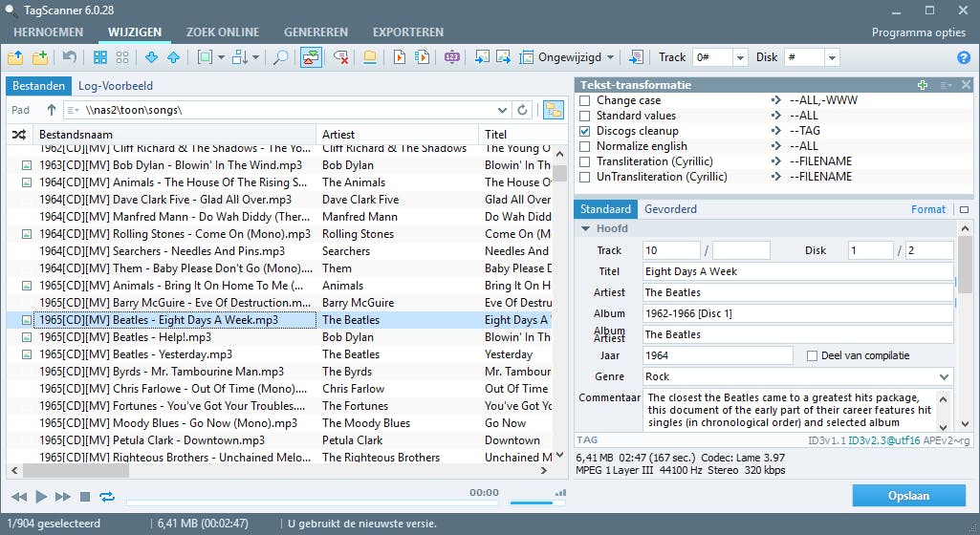Screen dimensions: 980x535
Task: Click the Jaar field with 1964
Action: tap(717, 355)
